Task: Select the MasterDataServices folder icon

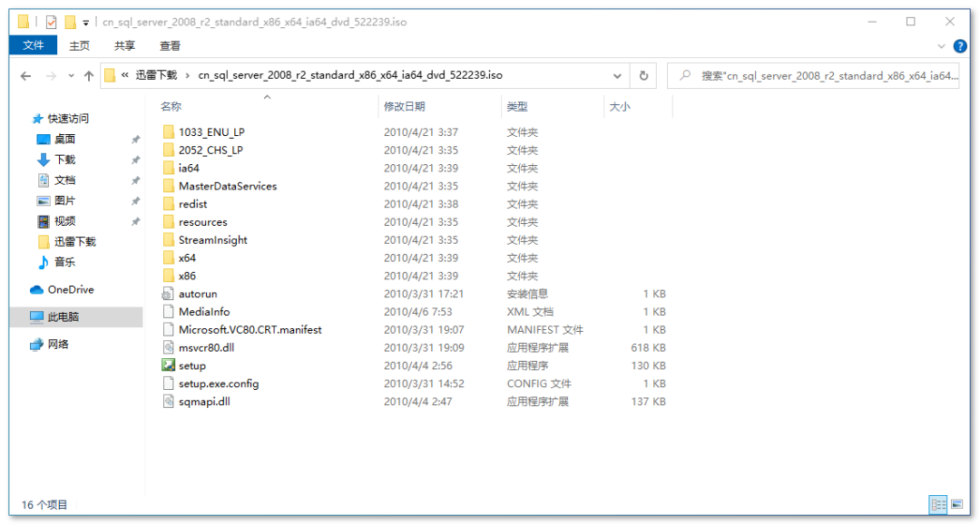Action: point(168,186)
